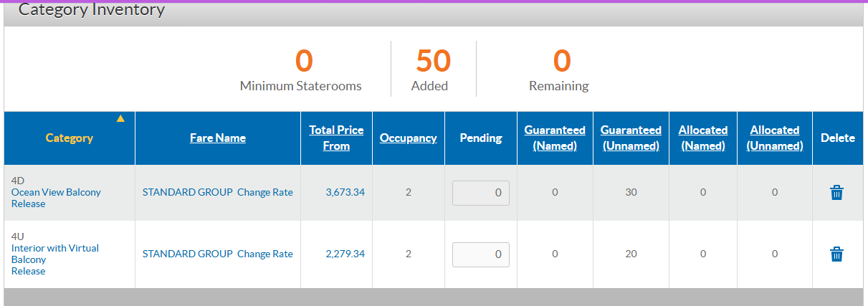
Task: Sort by Allocated (Named) column
Action: tap(703, 138)
